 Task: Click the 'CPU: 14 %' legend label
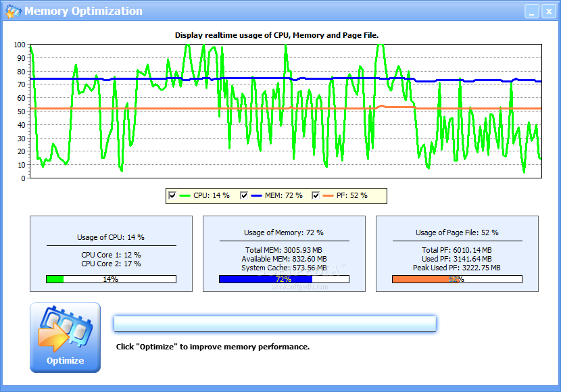[x=212, y=195]
